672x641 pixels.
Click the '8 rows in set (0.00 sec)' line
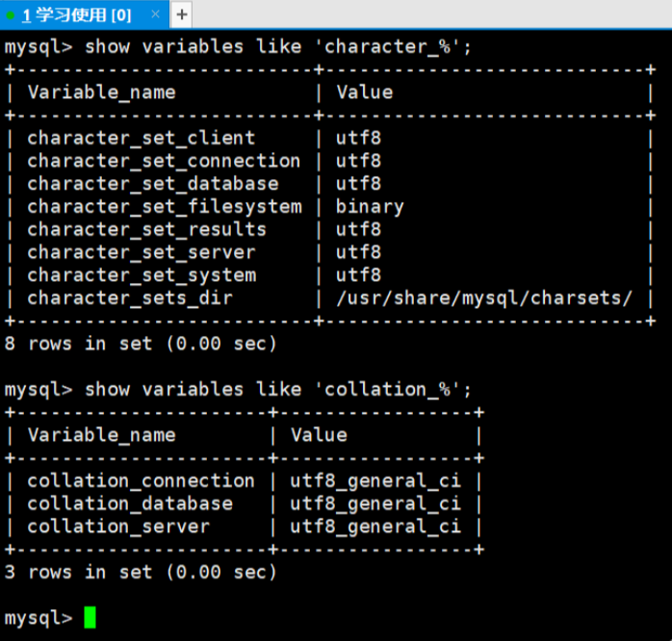[x=141, y=344]
